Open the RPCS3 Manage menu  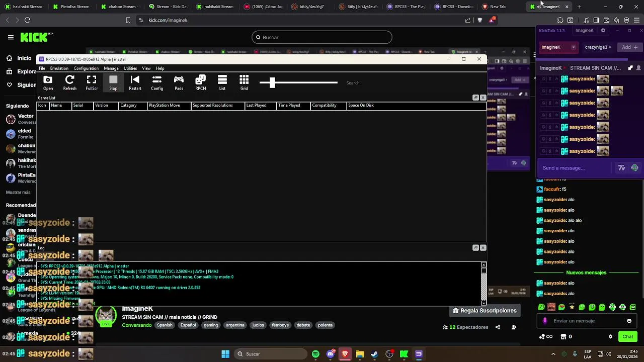click(111, 68)
